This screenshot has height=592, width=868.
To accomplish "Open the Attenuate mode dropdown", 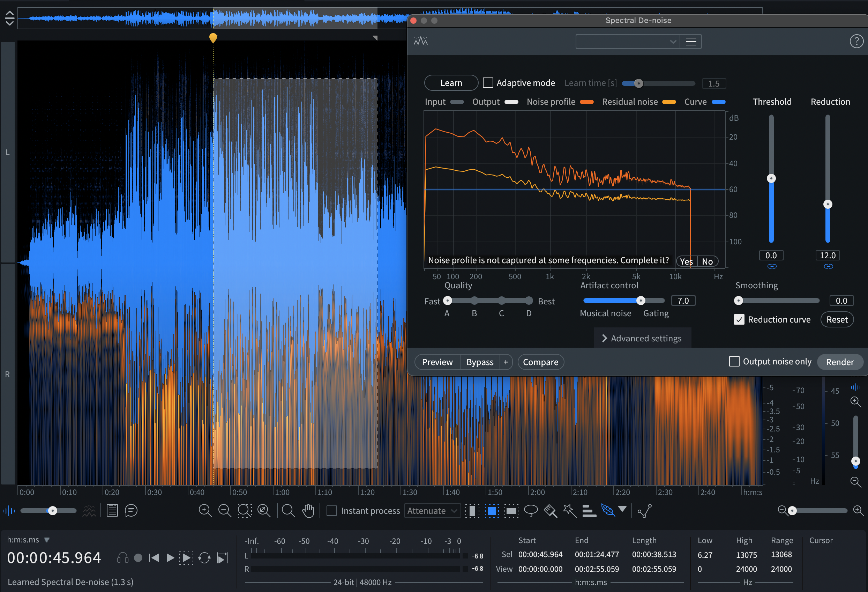I will point(432,511).
